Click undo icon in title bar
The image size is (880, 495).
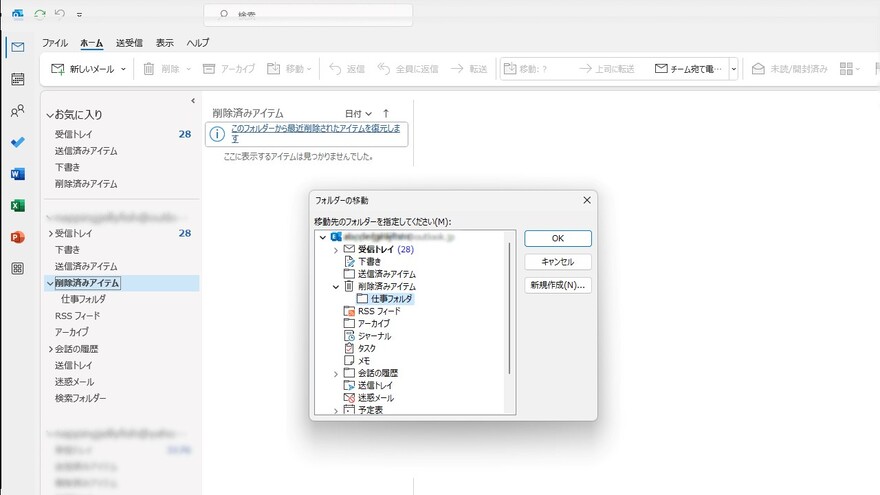point(59,14)
